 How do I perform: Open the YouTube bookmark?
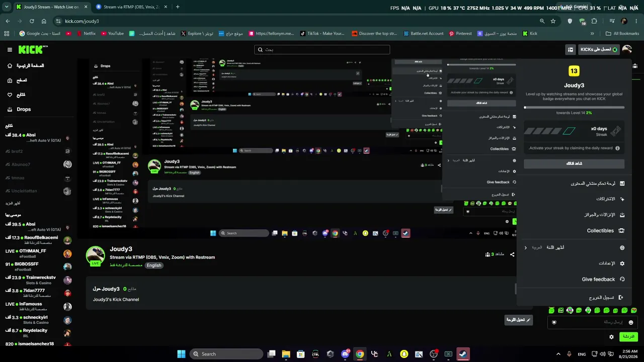113,34
